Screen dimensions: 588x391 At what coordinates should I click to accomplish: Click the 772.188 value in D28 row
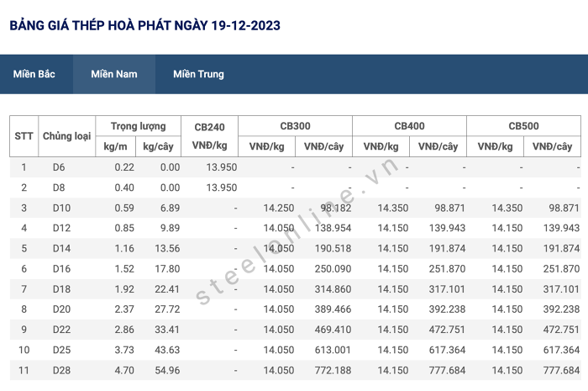(x=333, y=370)
